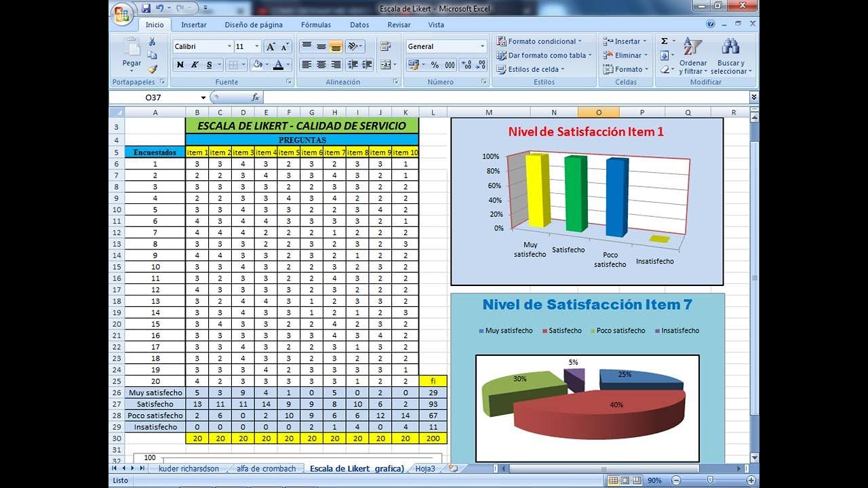Click the zoom slider handle in status bar
The height and width of the screenshot is (488, 868).
[710, 480]
